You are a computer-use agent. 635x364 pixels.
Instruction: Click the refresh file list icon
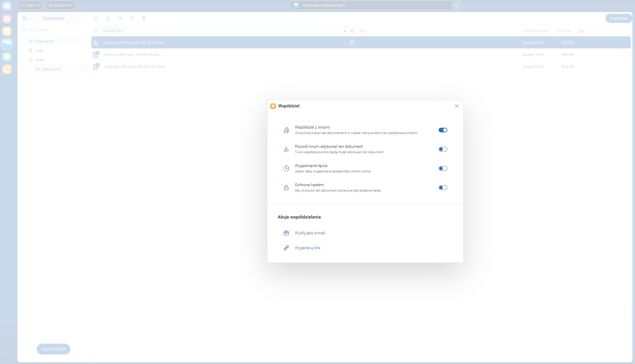tap(95, 31)
